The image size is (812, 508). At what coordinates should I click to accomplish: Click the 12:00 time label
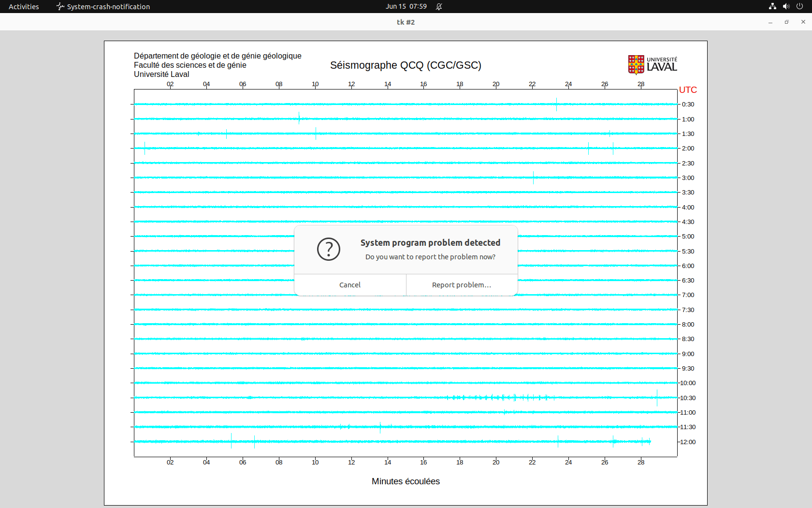[x=688, y=442]
